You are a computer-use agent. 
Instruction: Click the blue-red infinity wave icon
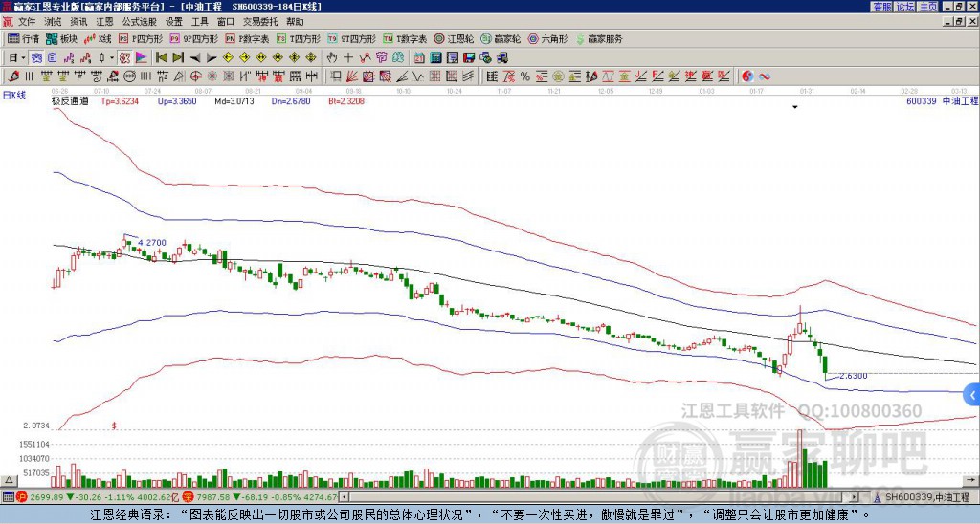(x=765, y=76)
